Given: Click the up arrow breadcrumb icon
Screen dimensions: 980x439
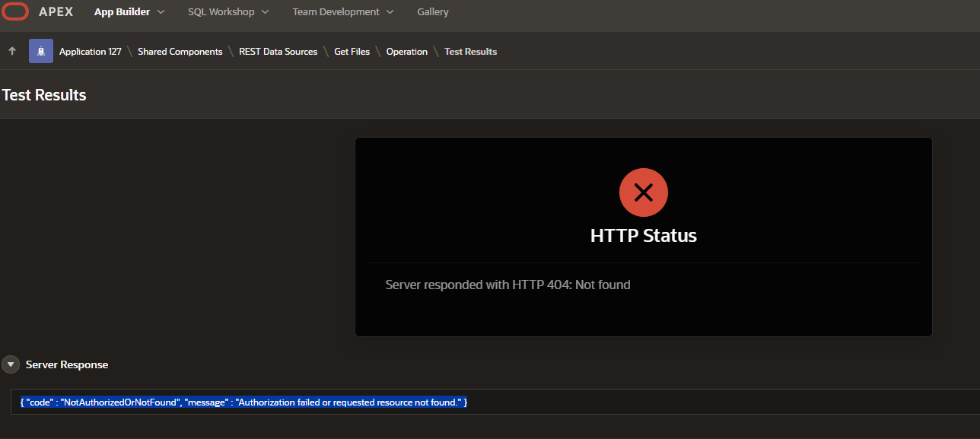Looking at the screenshot, I should [12, 51].
